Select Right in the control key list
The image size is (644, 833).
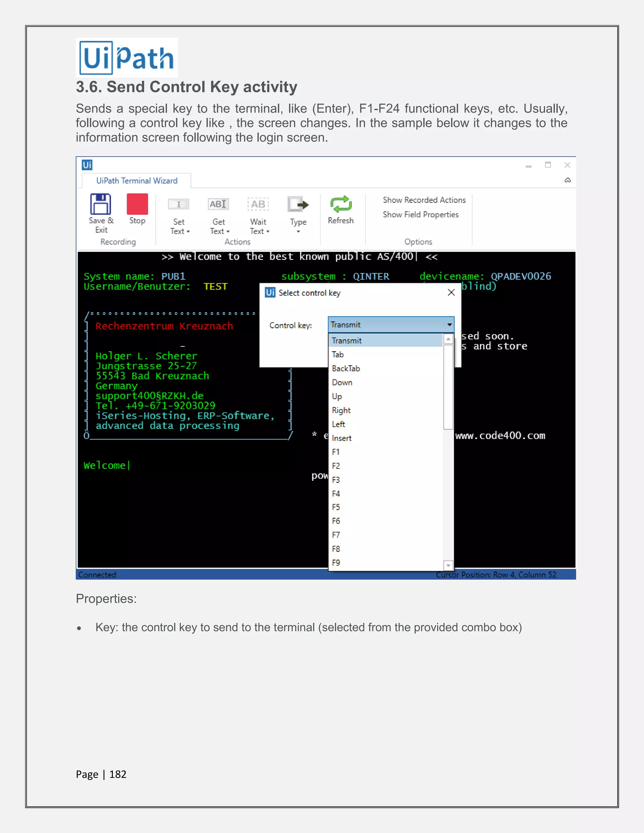[385, 410]
